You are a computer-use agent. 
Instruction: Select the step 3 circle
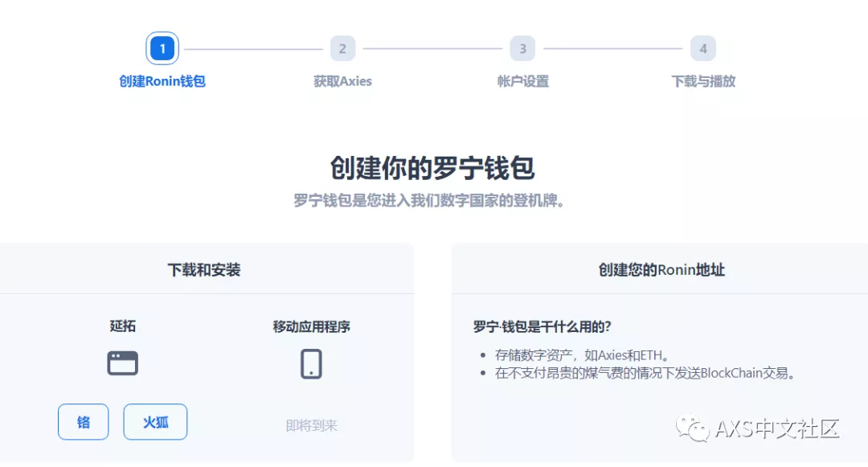point(522,49)
